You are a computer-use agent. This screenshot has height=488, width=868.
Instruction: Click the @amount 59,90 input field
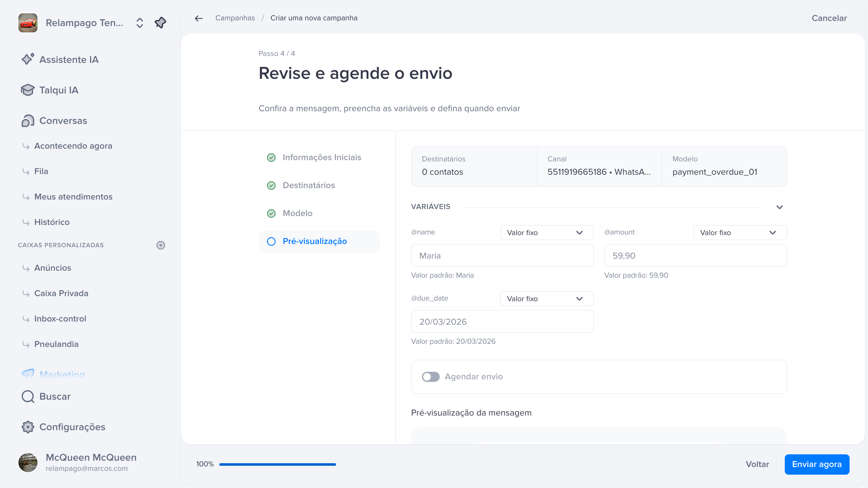[x=695, y=256]
